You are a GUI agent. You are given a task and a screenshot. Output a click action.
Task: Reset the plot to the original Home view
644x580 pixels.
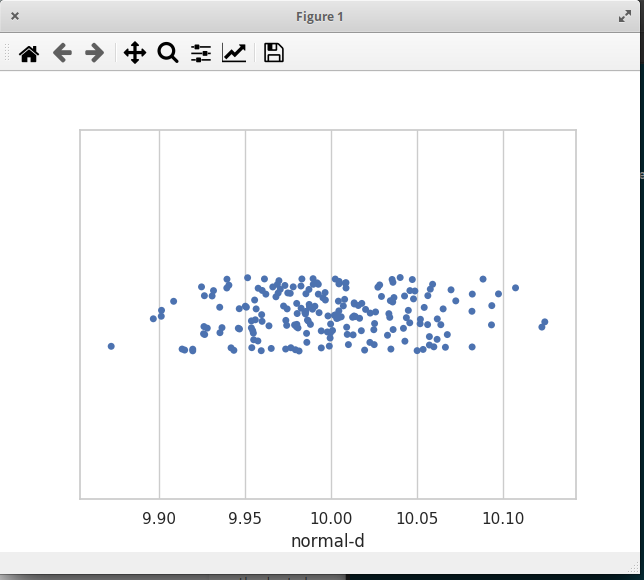tap(29, 53)
